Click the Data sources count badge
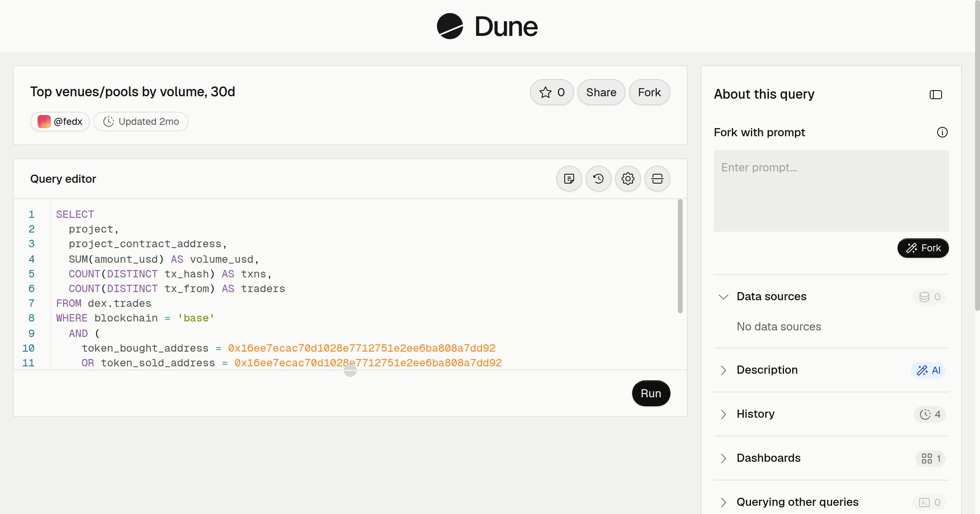The image size is (980, 514). coord(929,297)
